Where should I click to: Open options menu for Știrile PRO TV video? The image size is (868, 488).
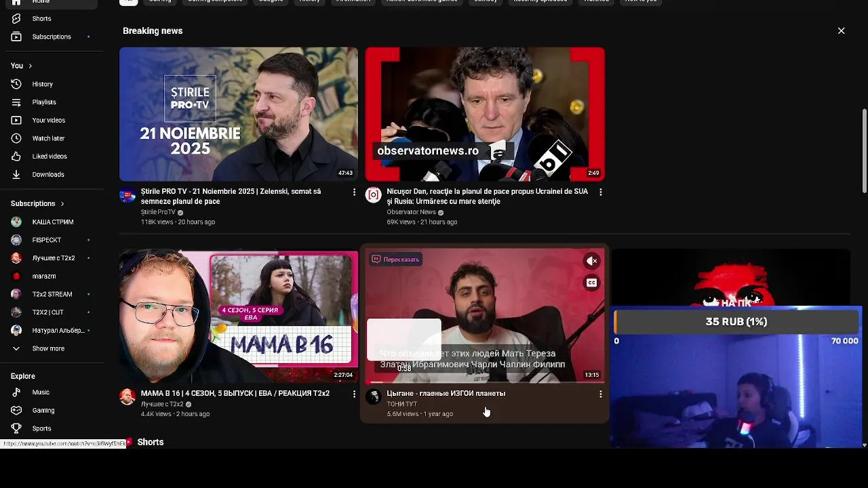click(x=354, y=192)
